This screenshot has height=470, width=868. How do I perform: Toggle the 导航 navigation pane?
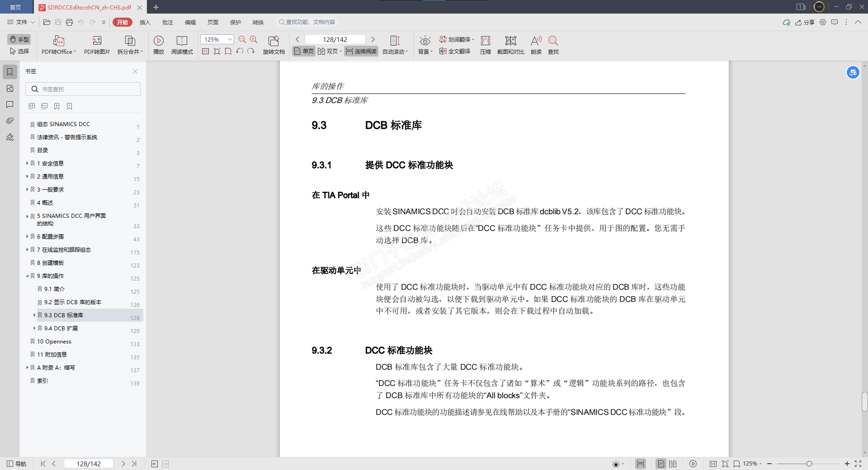pyautogui.click(x=17, y=464)
